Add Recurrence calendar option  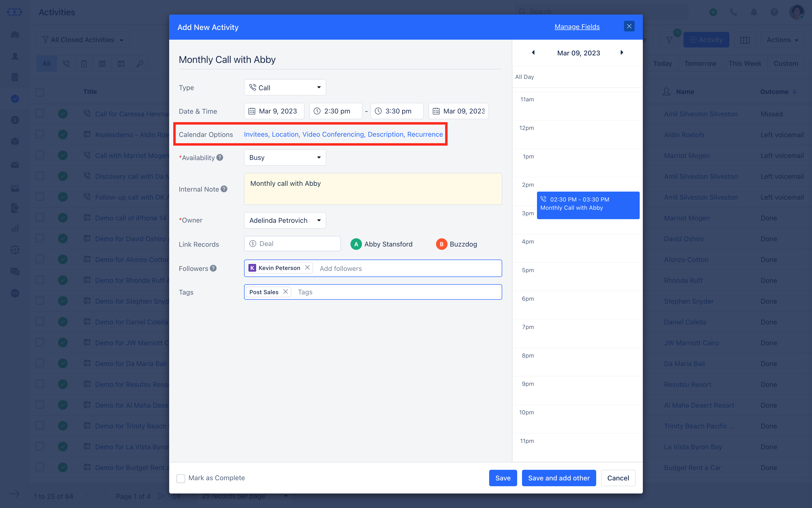click(x=425, y=134)
